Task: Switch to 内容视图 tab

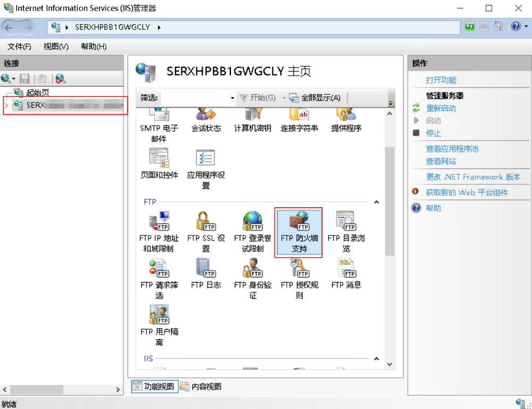Action: click(201, 387)
